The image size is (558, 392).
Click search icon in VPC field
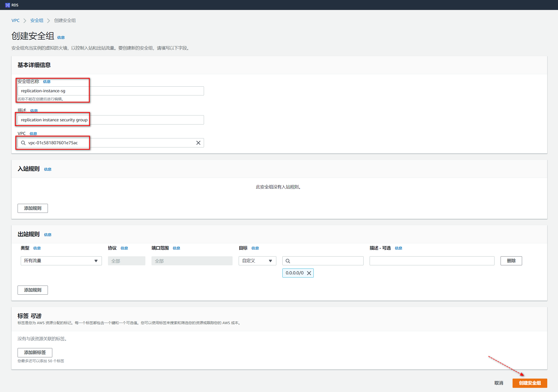(23, 143)
